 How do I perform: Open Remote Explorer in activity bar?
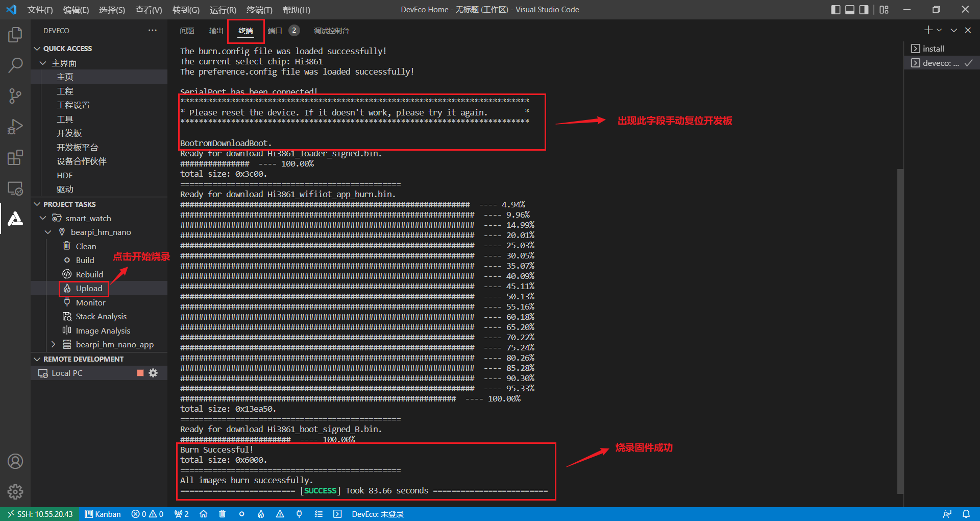click(x=15, y=188)
